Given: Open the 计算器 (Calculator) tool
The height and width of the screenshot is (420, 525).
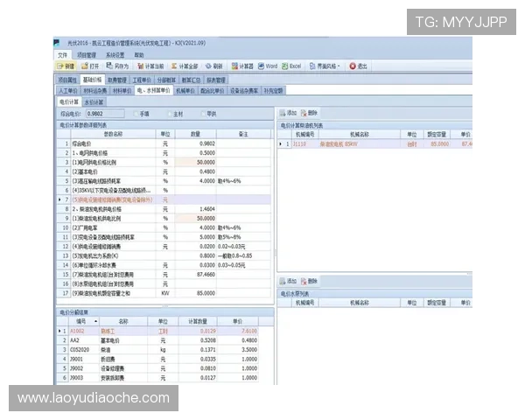Looking at the screenshot, I should click(242, 66).
